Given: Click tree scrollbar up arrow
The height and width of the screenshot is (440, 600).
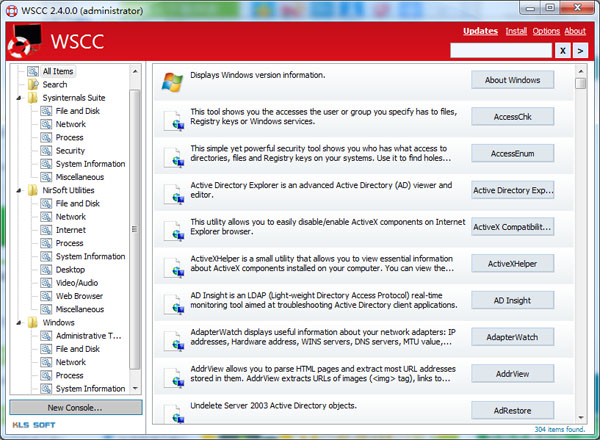Looking at the screenshot, I should click(135, 71).
